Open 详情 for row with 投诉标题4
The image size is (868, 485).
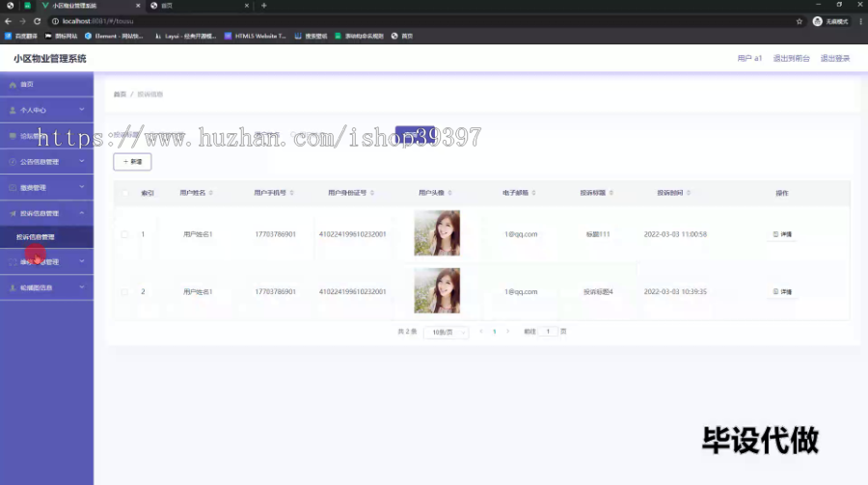(782, 292)
